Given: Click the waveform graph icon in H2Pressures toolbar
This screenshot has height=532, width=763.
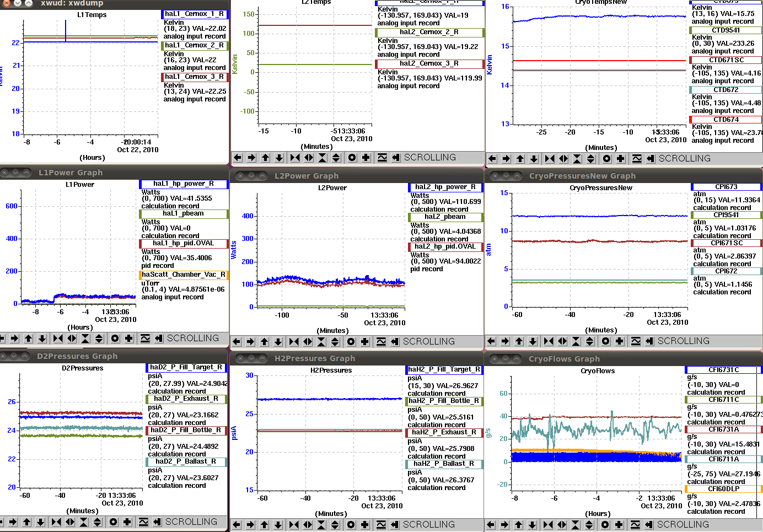Looking at the screenshot, I should coord(381,525).
